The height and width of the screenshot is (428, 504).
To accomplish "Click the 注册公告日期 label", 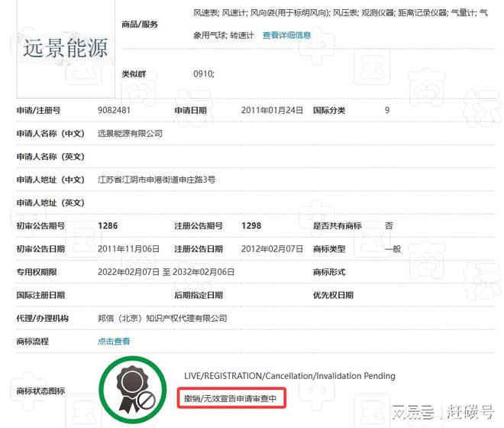I will [199, 249].
